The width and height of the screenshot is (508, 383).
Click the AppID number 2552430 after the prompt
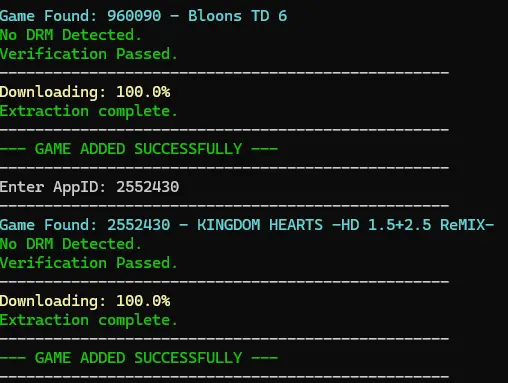click(x=148, y=187)
